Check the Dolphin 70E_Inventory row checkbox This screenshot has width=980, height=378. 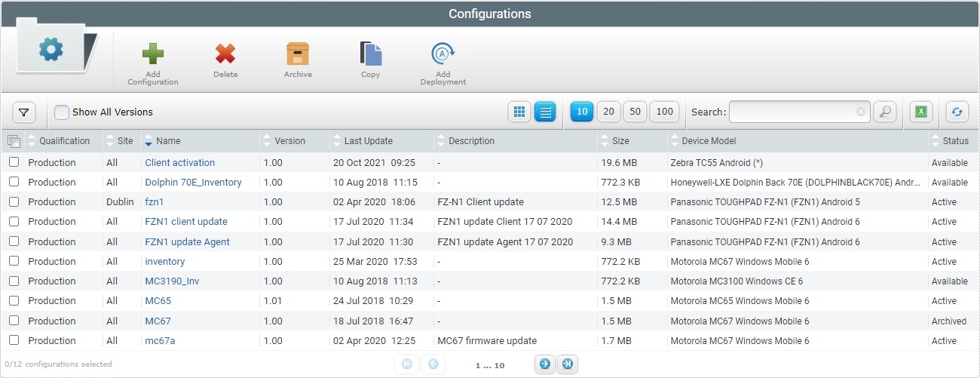point(14,182)
